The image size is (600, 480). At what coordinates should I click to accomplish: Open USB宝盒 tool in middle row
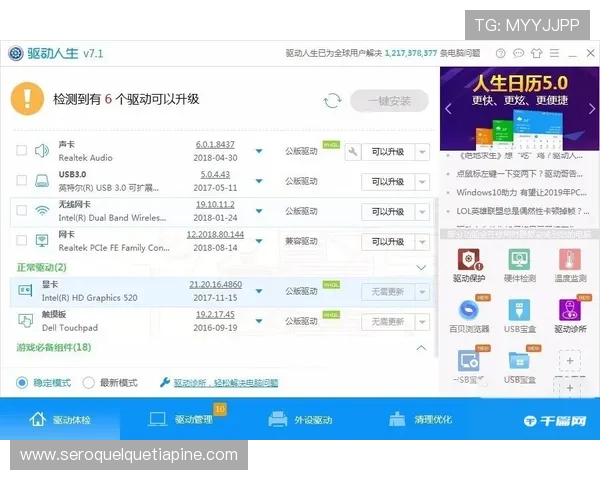pyautogui.click(x=519, y=316)
